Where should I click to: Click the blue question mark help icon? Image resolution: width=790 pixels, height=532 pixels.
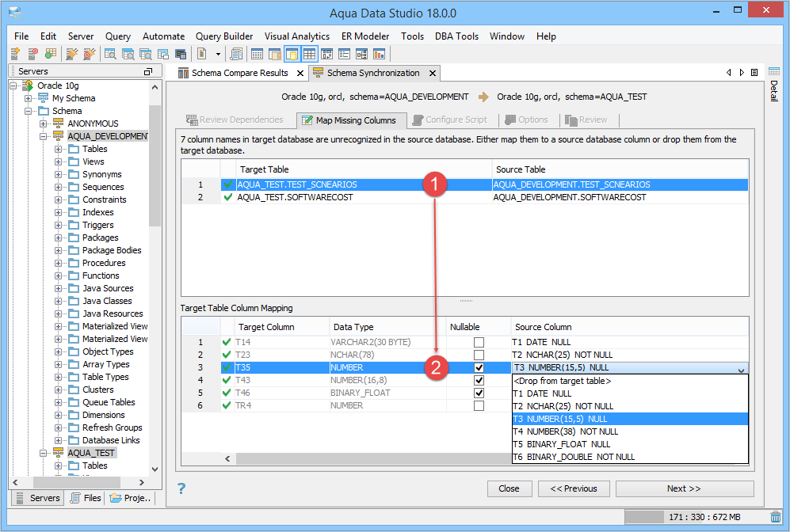(181, 488)
